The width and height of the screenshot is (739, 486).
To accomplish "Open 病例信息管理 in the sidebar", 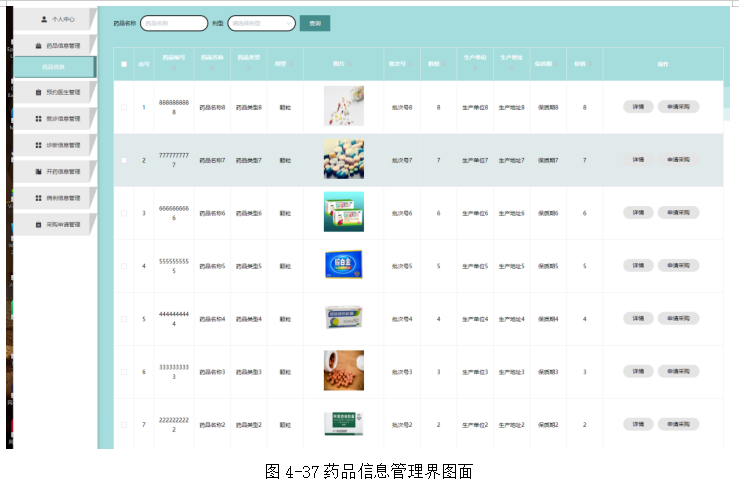I will coord(54,198).
